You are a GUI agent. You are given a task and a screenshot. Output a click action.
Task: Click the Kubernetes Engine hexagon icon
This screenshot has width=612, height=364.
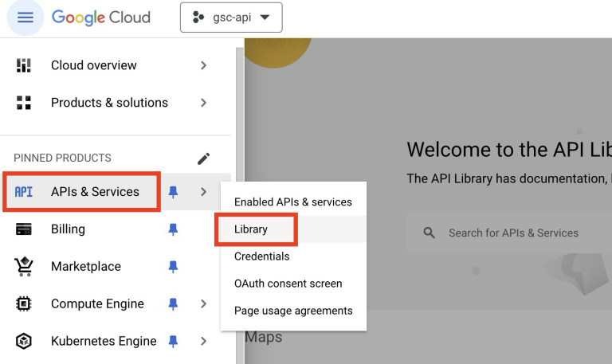point(23,341)
